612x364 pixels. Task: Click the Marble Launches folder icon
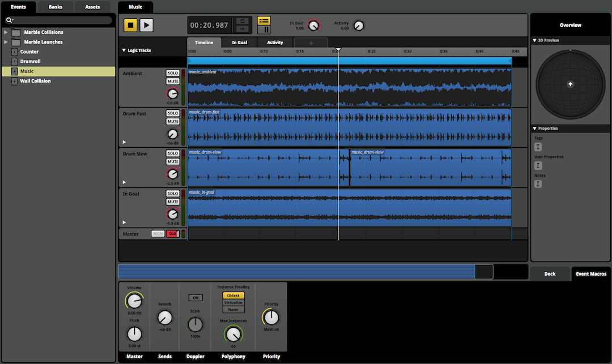click(x=16, y=42)
